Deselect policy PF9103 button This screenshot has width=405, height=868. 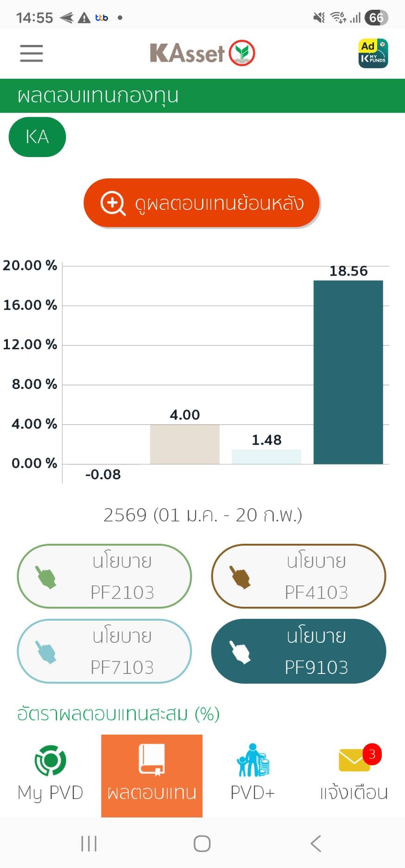click(x=298, y=651)
